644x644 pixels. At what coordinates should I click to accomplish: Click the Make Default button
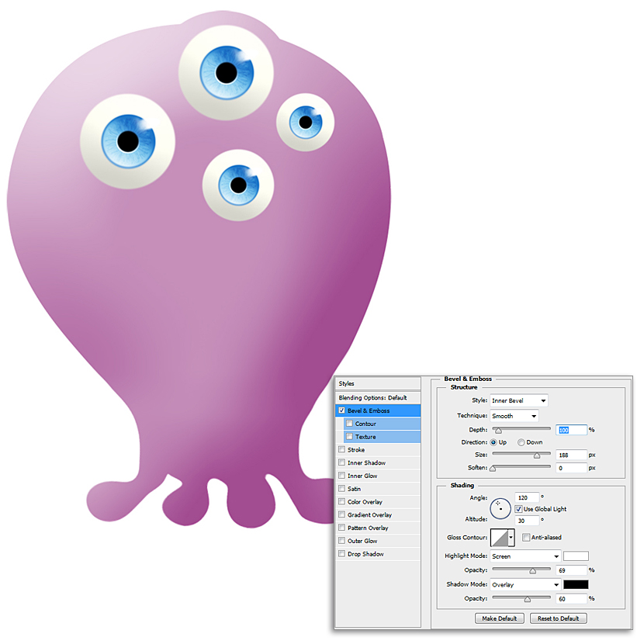point(500,618)
